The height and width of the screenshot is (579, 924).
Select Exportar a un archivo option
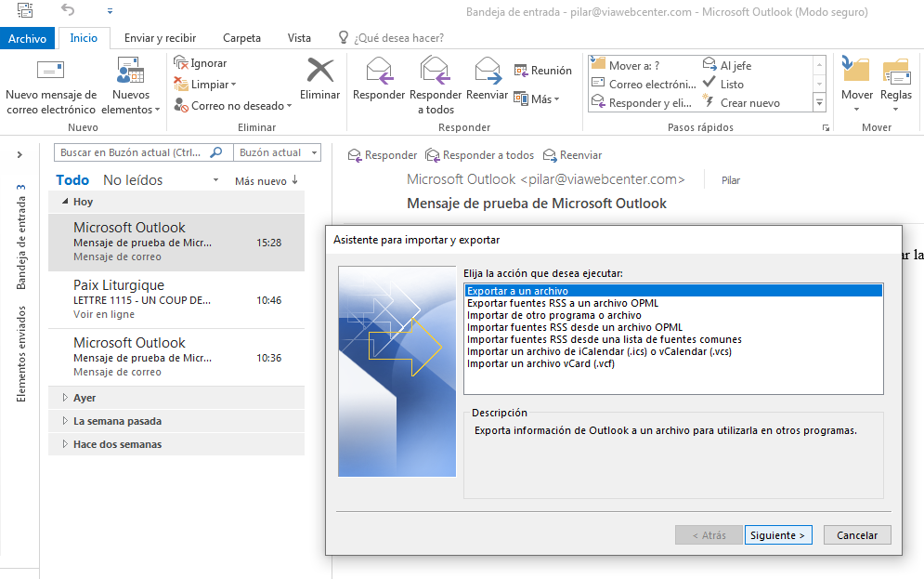coord(673,291)
